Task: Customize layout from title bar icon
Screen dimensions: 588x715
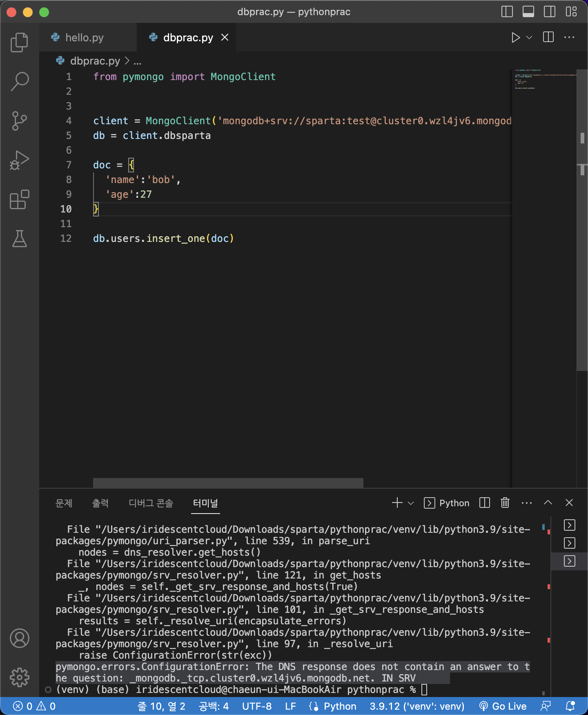Action: click(571, 12)
